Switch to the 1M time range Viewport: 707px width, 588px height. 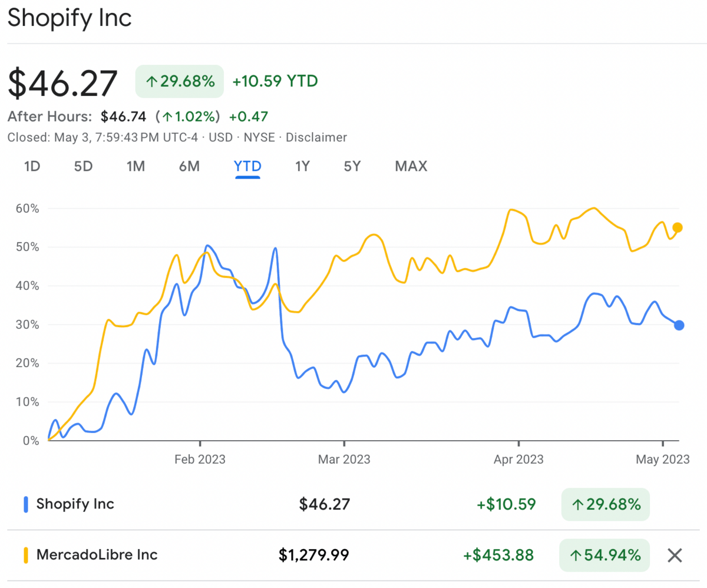(136, 166)
